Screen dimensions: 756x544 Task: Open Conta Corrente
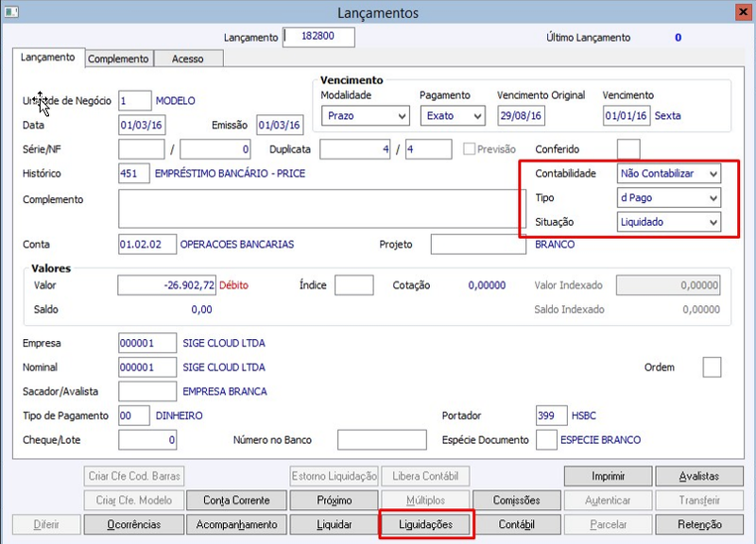pyautogui.click(x=236, y=501)
